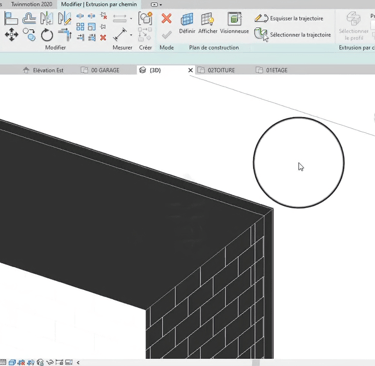
Task: Click the Unpin tool icon
Action: [x=104, y=15]
